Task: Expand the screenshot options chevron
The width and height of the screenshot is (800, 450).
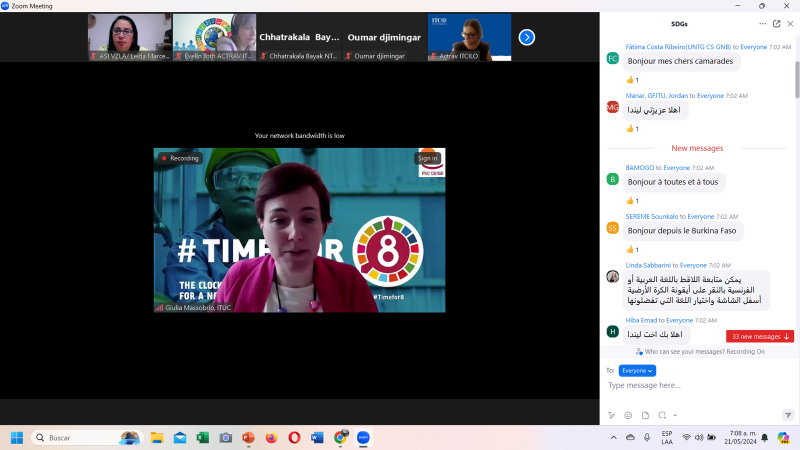Action: [675, 415]
